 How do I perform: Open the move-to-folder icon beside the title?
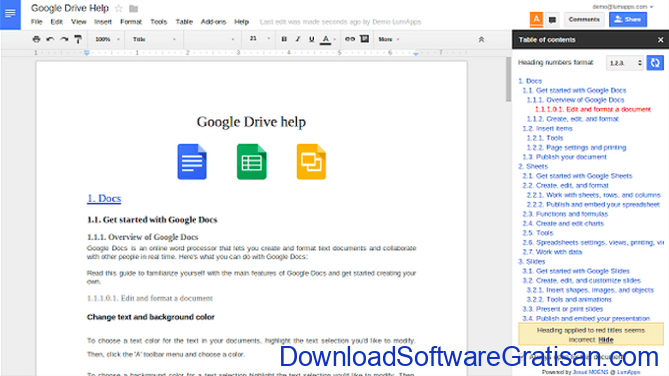pyautogui.click(x=134, y=9)
